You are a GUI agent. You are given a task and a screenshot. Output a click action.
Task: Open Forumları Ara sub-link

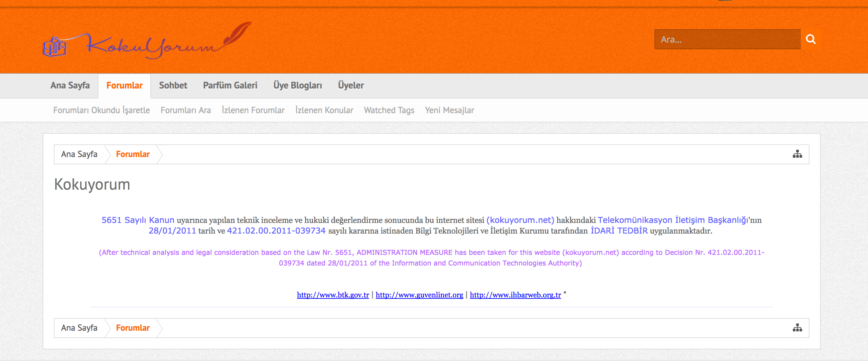pos(186,110)
